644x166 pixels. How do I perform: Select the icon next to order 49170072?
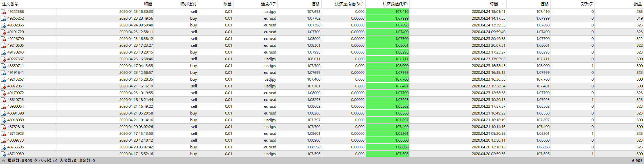click(x=3, y=93)
